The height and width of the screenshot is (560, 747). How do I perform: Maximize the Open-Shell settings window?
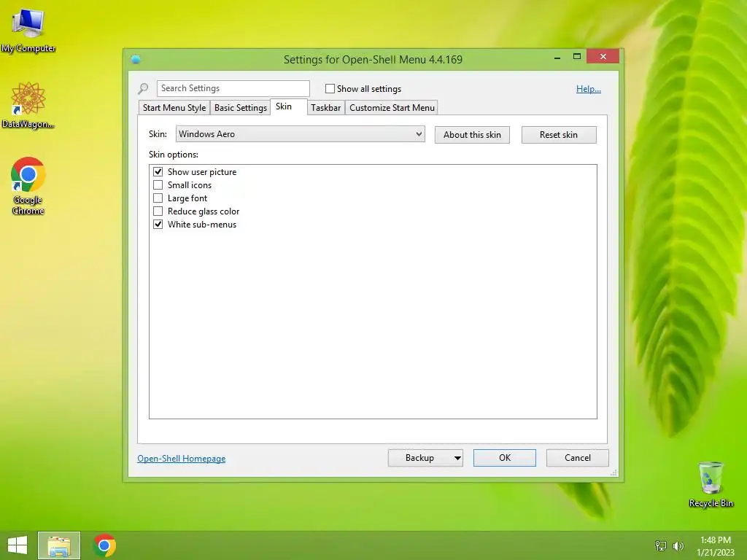coord(577,57)
